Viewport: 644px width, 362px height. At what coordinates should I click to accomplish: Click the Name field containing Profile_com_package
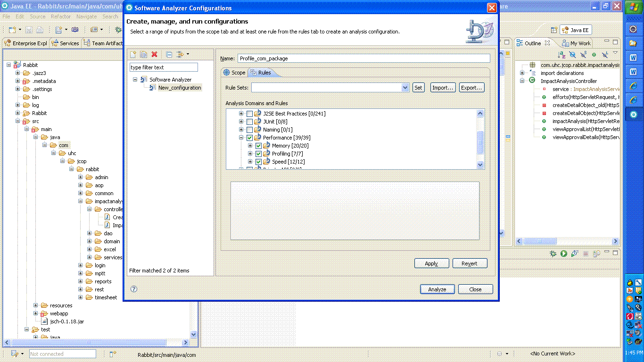click(363, 58)
